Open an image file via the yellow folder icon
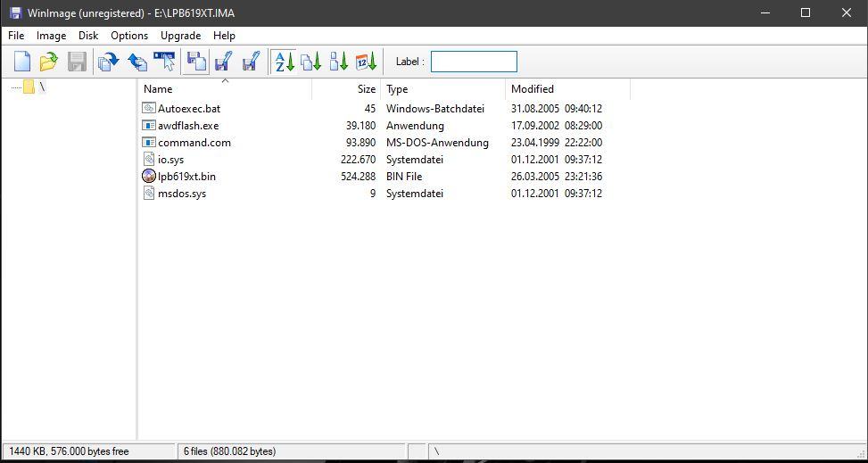This screenshot has width=868, height=463. 49,62
